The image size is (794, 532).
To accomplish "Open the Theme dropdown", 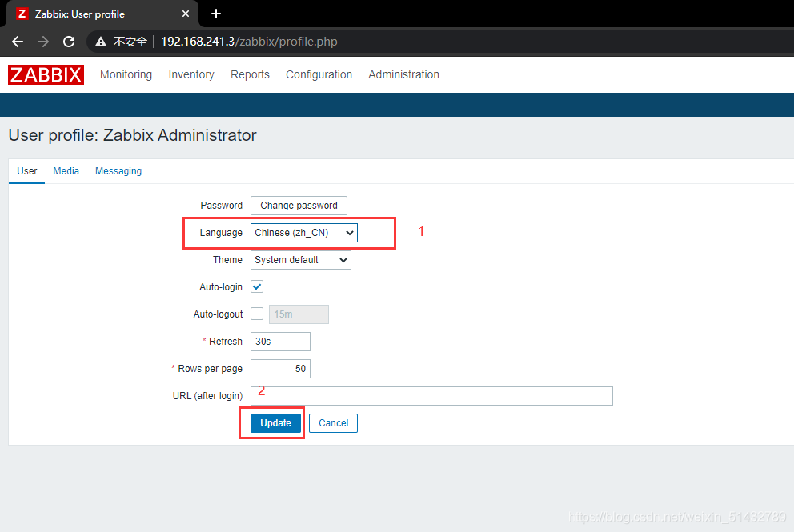I will point(301,260).
